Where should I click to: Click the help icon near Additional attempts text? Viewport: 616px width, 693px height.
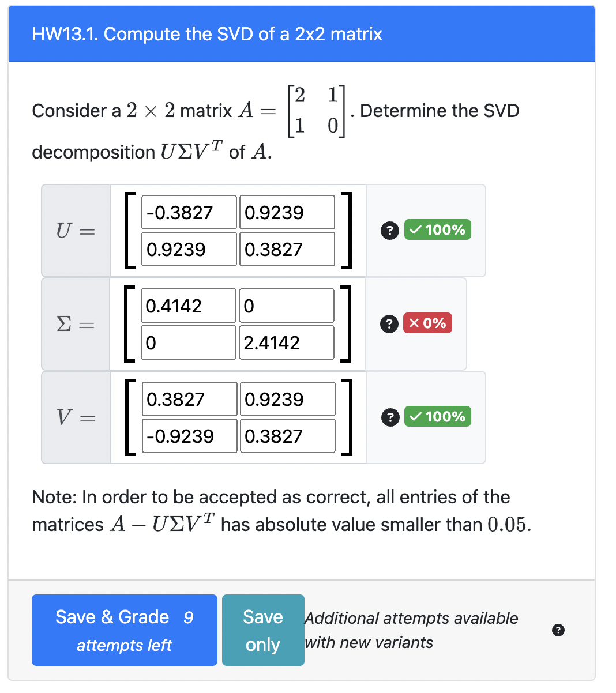pos(558,631)
